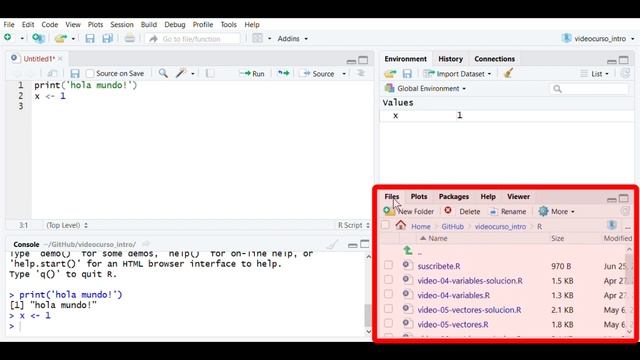Open Global Environment dropdown
640x360 pixels.
point(425,89)
